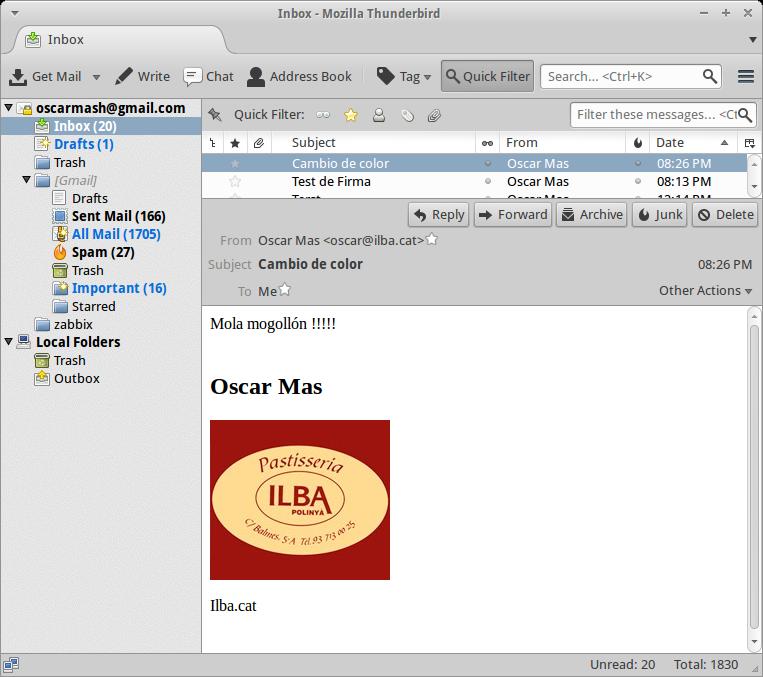The width and height of the screenshot is (763, 677).
Task: Click the message list scrollbar down arrow
Action: (754, 187)
